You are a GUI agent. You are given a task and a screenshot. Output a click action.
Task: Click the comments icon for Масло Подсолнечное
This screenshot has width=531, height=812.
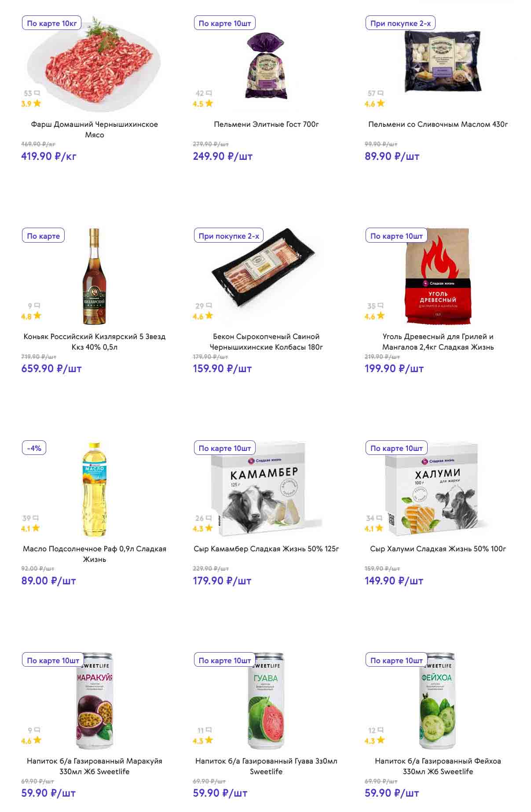[x=36, y=518]
